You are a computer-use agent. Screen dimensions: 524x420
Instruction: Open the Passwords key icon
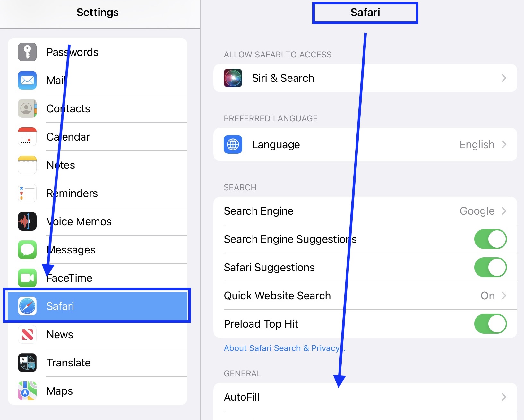click(27, 52)
